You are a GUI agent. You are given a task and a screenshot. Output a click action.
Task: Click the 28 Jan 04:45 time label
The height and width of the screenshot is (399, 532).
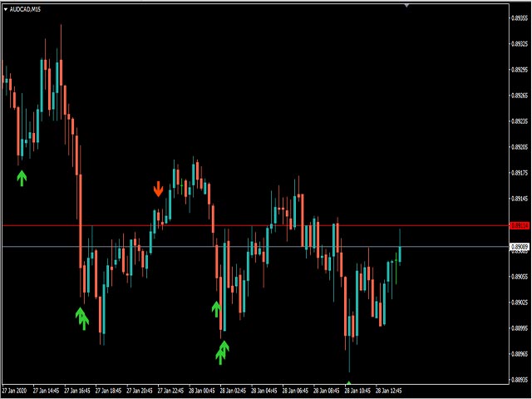click(264, 391)
